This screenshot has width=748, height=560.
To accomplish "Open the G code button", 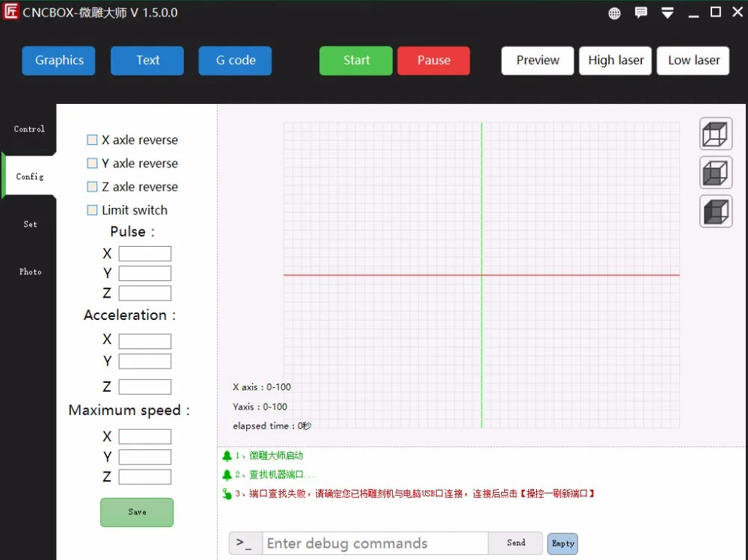I will tap(235, 61).
